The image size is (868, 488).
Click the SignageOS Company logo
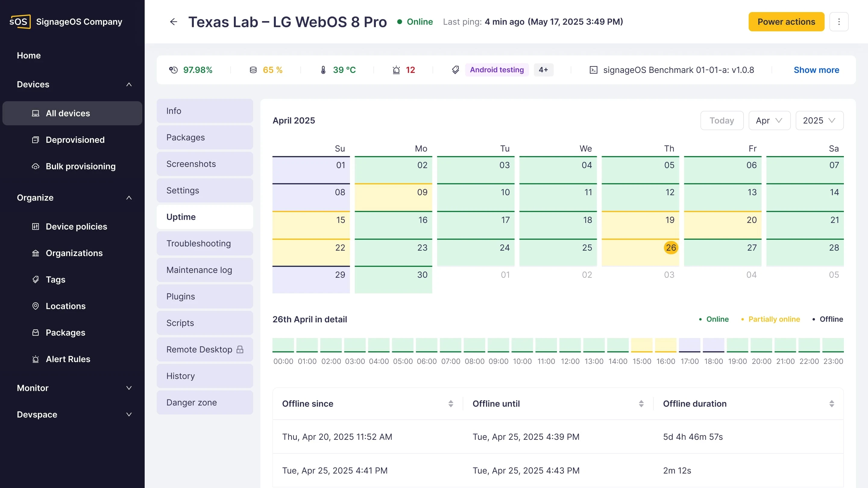[20, 22]
